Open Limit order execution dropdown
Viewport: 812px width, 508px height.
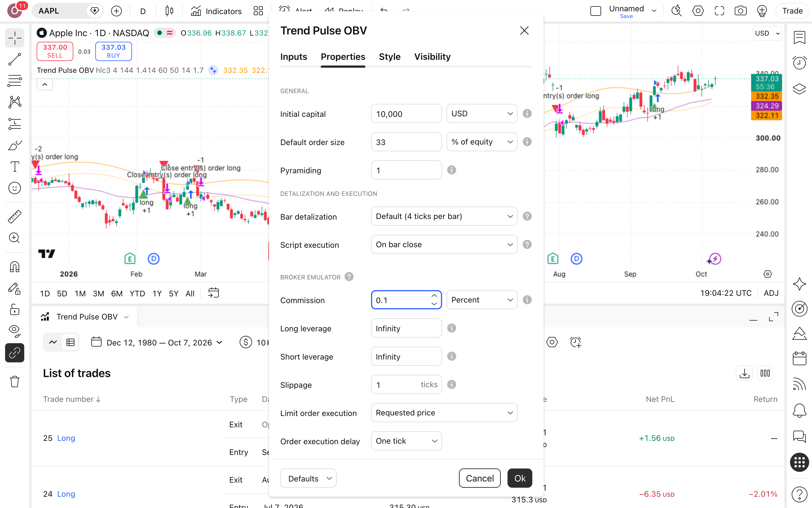click(x=444, y=413)
